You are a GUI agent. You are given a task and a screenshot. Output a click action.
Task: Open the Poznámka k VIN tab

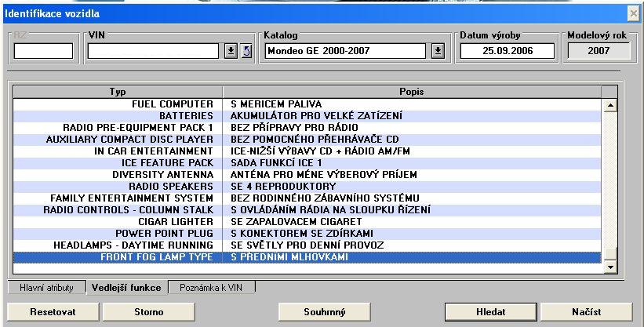(212, 288)
